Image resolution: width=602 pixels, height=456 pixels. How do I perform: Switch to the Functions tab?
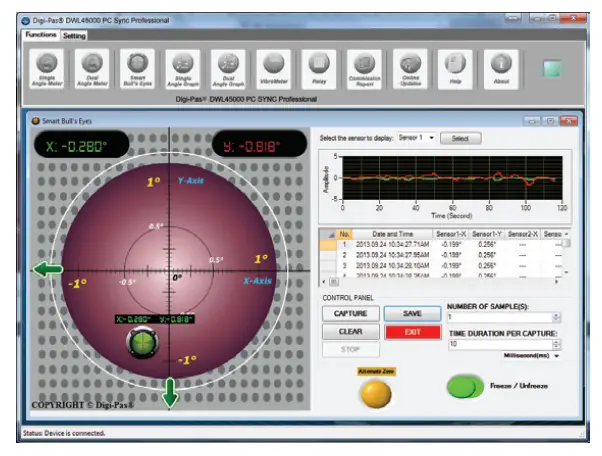[41, 35]
